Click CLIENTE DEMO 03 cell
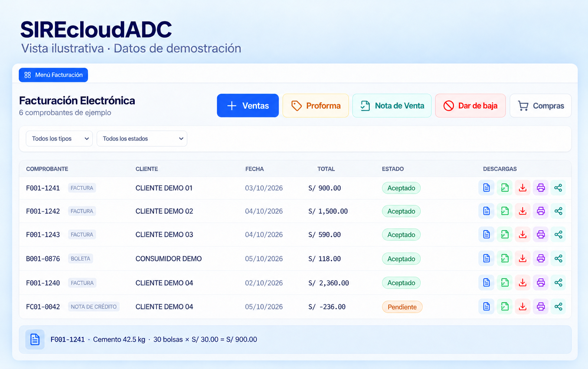588x369 pixels. pyautogui.click(x=164, y=234)
